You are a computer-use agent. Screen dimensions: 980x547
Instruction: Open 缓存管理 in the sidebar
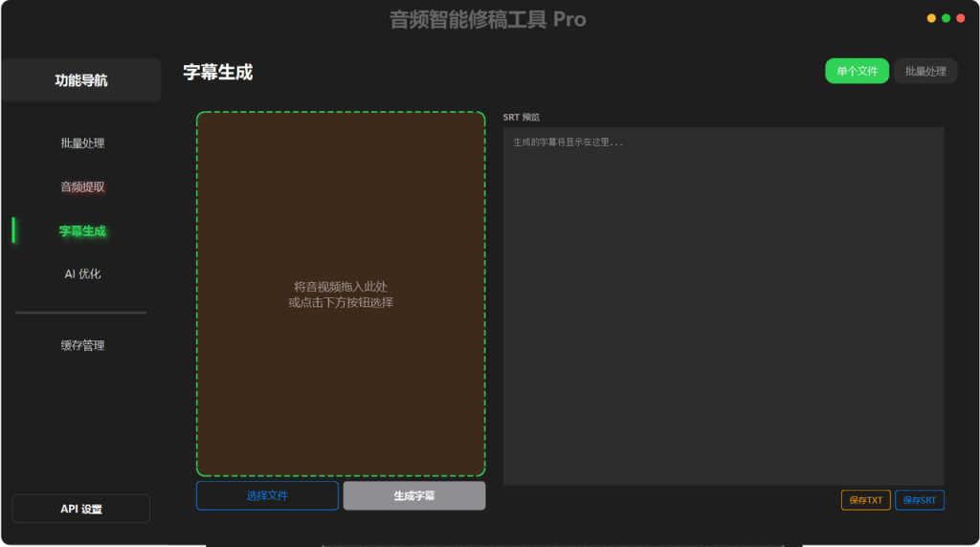82,345
